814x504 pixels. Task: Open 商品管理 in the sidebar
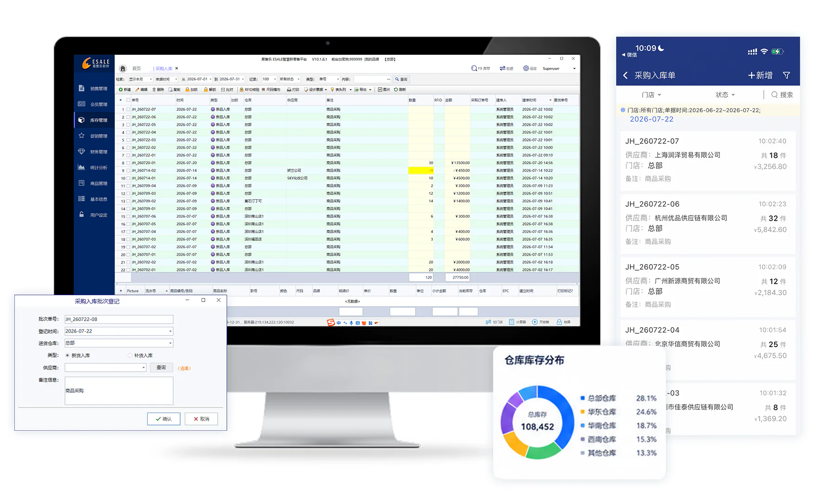coord(93,183)
